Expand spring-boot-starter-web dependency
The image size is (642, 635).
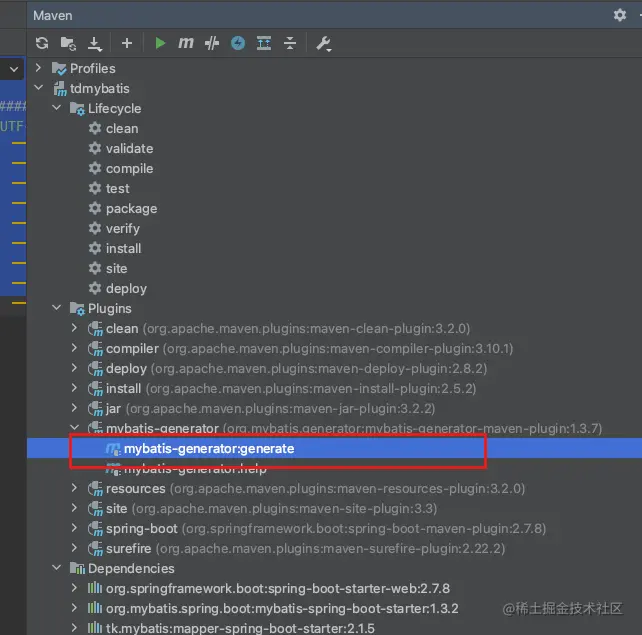point(74,588)
